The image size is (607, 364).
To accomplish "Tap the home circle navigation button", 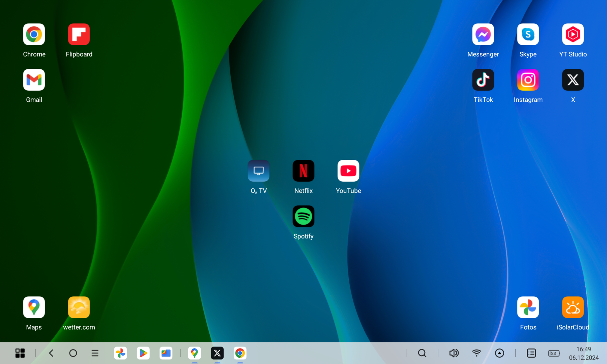I will tap(73, 353).
